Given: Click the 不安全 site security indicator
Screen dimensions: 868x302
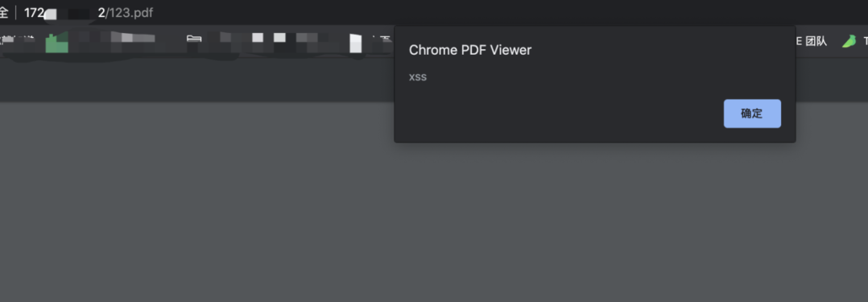Looking at the screenshot, I should point(4,12).
